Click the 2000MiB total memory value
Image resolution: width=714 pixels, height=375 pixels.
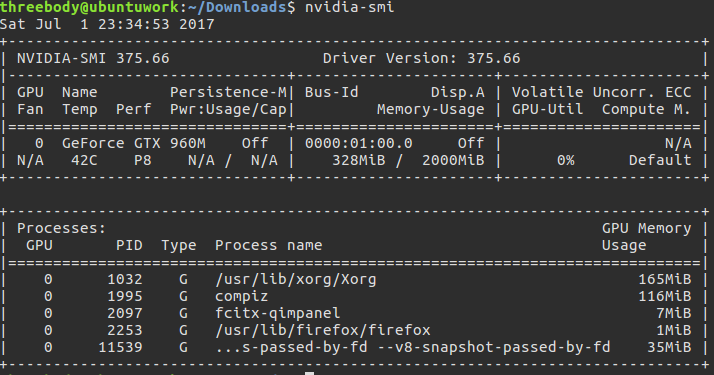point(453,160)
